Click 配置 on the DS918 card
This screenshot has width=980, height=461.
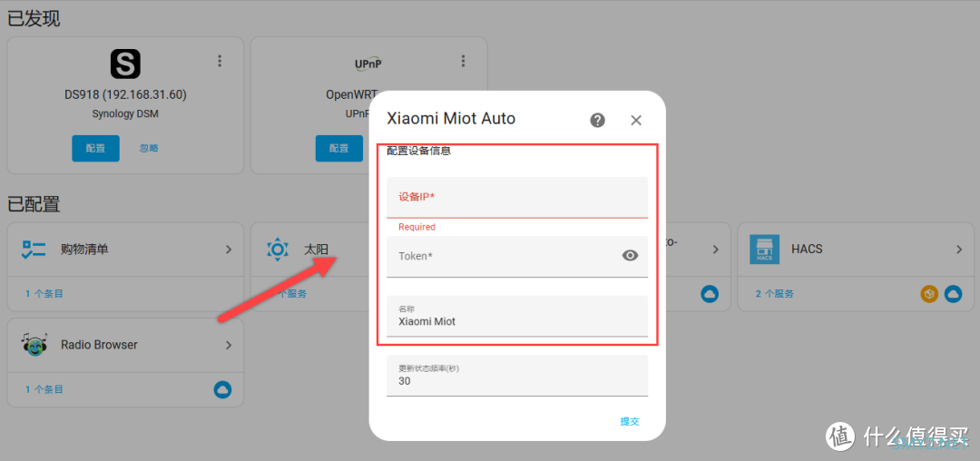[95, 148]
